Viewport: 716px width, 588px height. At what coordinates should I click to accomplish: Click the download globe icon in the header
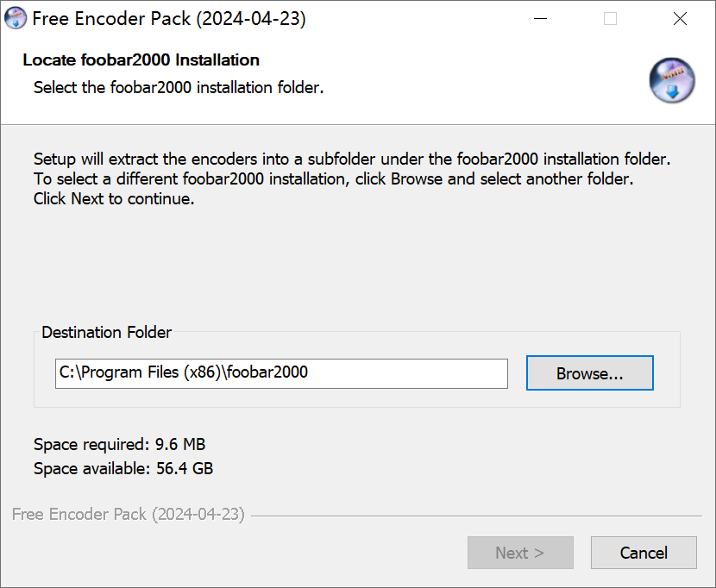(x=672, y=81)
